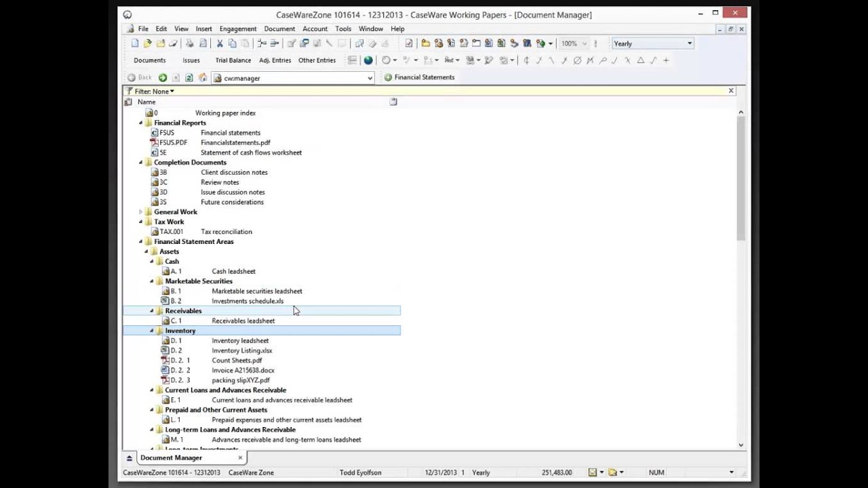Click the tree indent toolbar icon
The height and width of the screenshot is (488, 868).
pyautogui.click(x=262, y=43)
